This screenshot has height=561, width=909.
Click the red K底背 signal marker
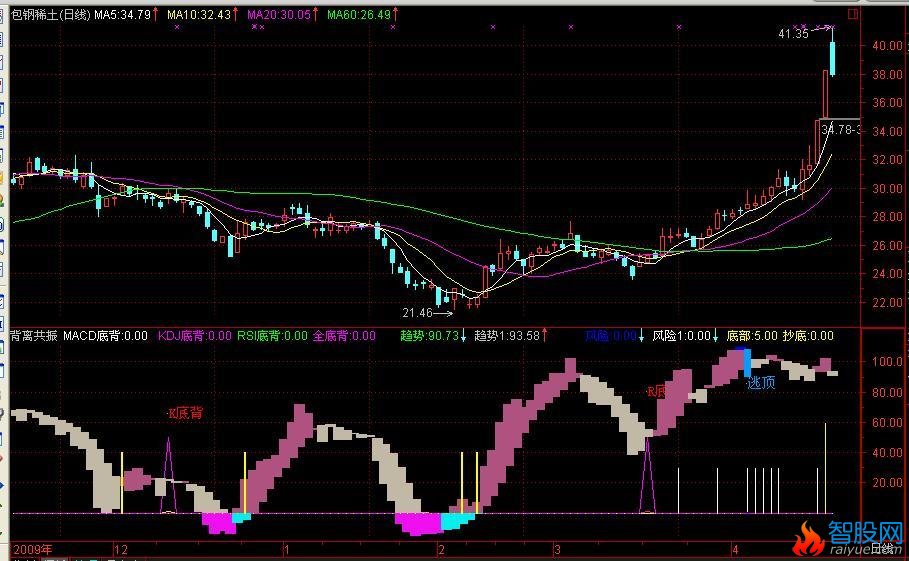pyautogui.click(x=184, y=412)
